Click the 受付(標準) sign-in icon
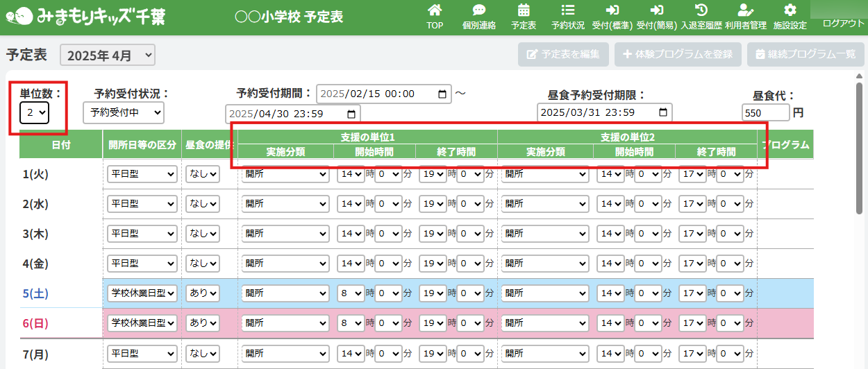Viewport: 868px width, 369px height. pos(612,10)
